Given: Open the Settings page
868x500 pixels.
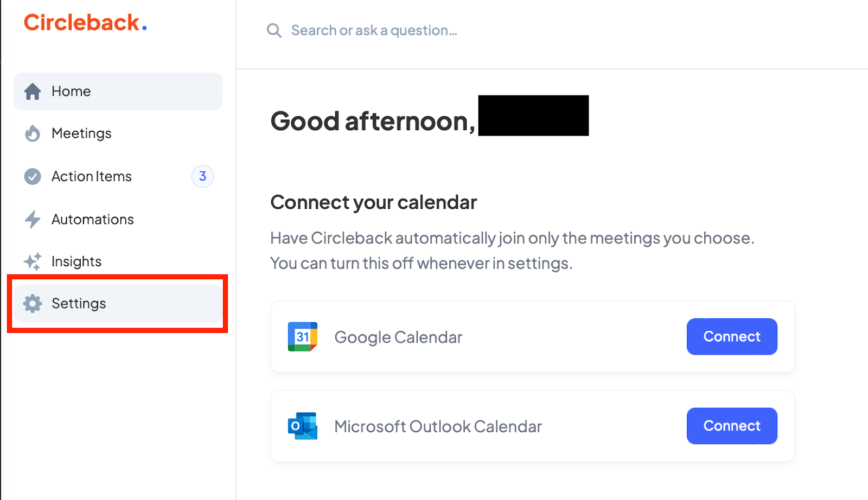Looking at the screenshot, I should 79,304.
